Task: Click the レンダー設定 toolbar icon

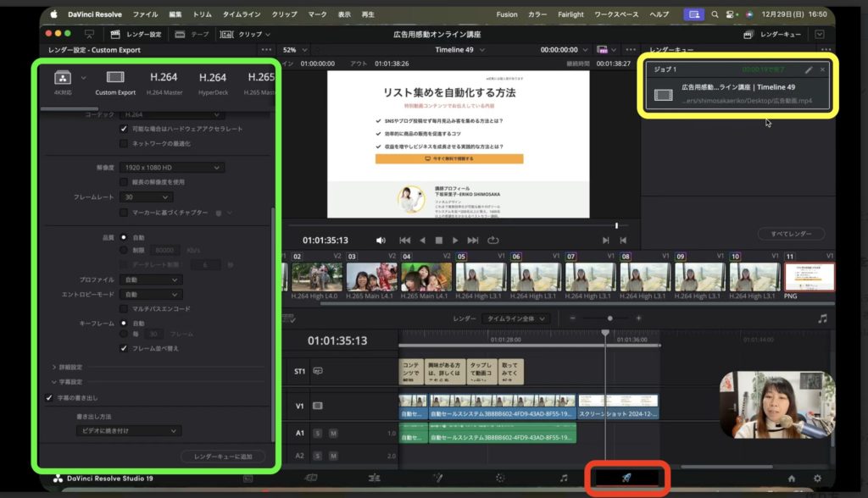Action: coord(116,34)
